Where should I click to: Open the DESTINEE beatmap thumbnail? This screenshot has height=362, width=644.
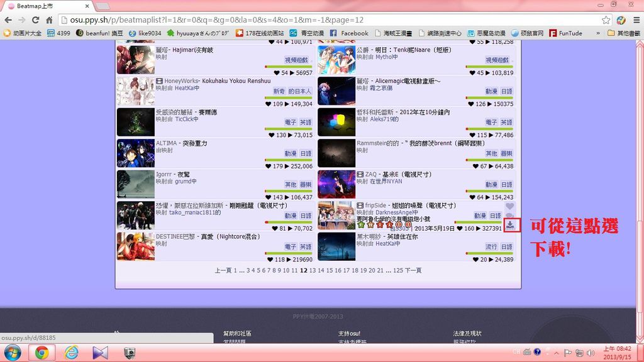(136, 246)
